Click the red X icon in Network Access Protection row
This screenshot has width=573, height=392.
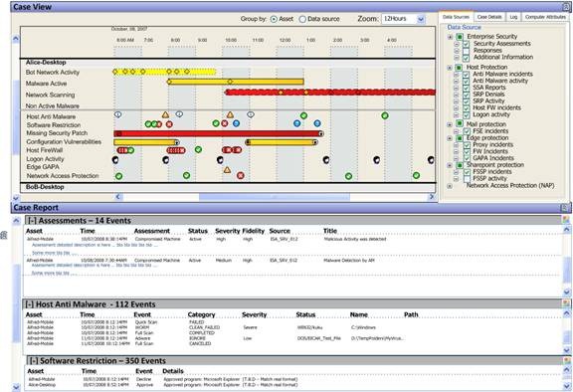pos(240,176)
